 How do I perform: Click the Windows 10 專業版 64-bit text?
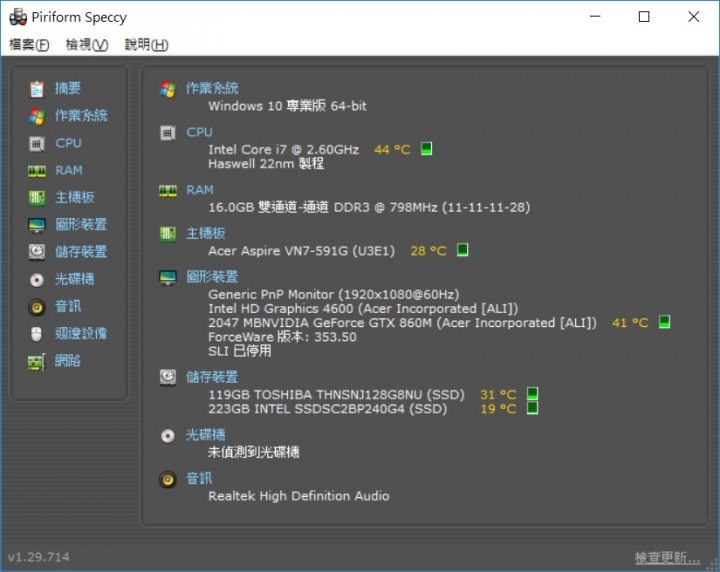[x=287, y=106]
